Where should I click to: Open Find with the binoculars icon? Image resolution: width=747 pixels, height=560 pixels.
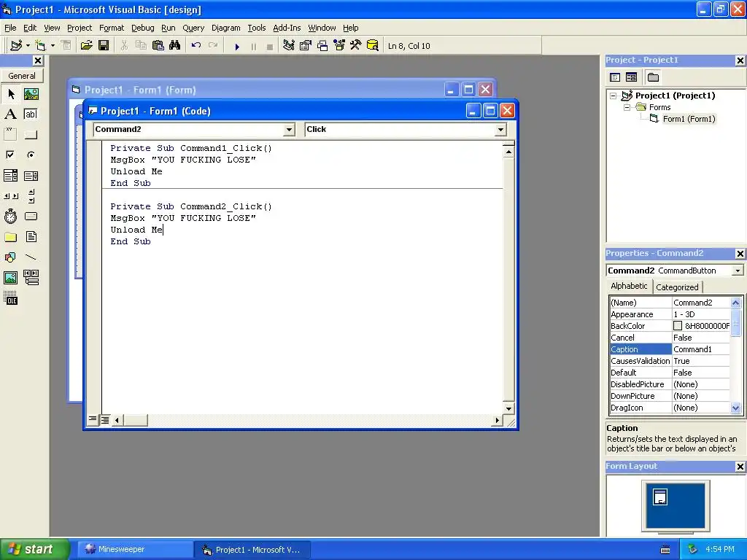pos(174,46)
